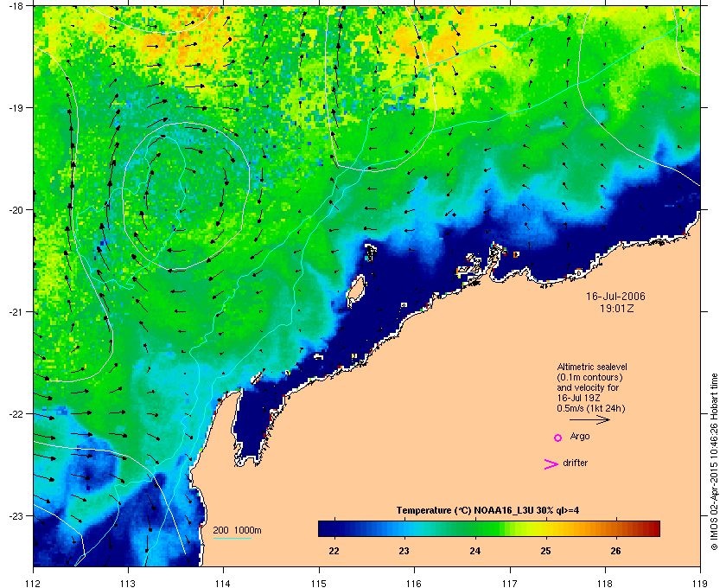Click longitude axis label 119
726x588 pixels.
699,584
